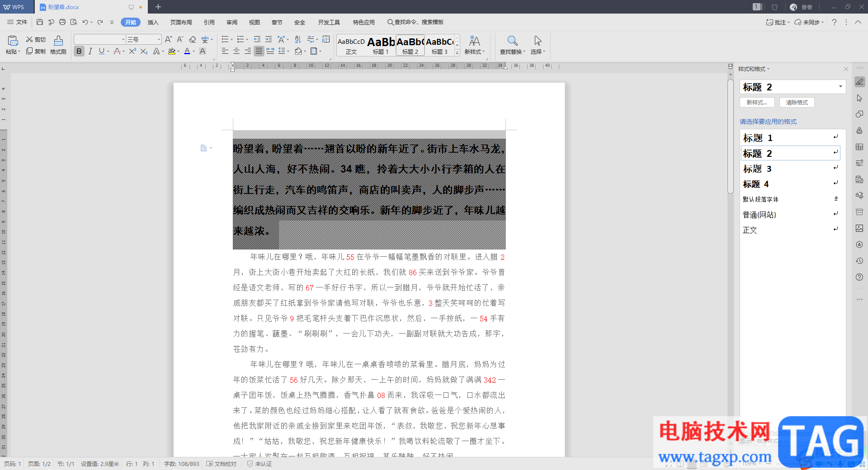Click the Redo arrow icon
Viewport: 868px width, 470px height.
coord(100,22)
